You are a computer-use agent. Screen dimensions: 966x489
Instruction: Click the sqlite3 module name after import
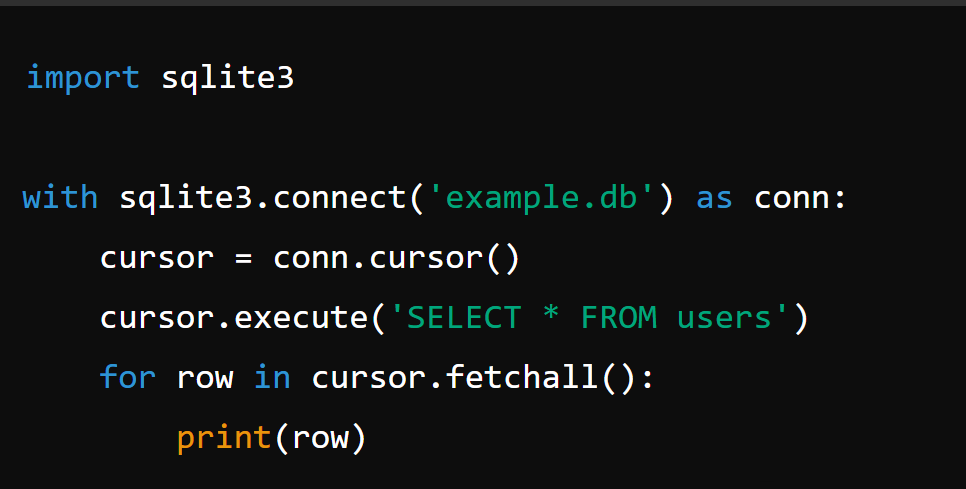click(x=227, y=78)
